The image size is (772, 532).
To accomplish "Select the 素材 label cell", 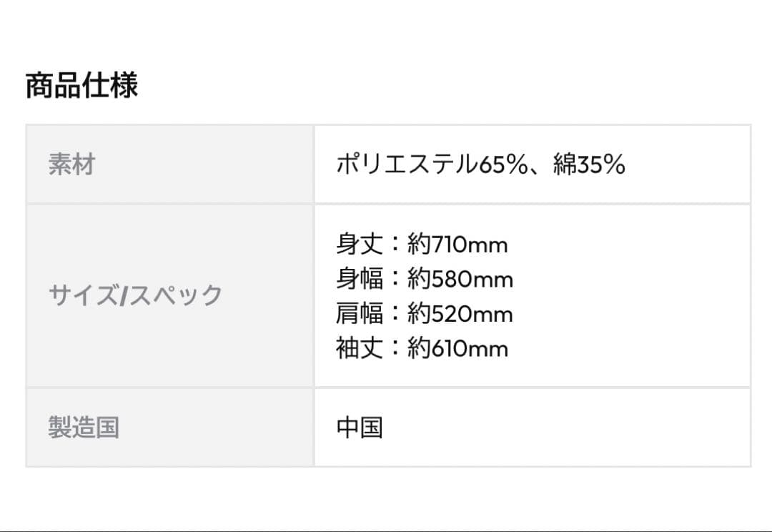I will pos(71,165).
